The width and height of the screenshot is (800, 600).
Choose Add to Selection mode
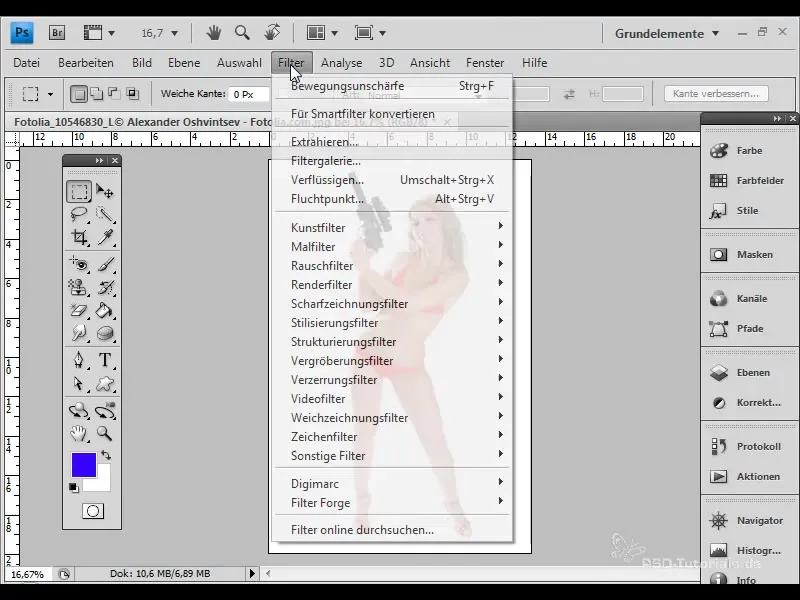click(x=96, y=94)
